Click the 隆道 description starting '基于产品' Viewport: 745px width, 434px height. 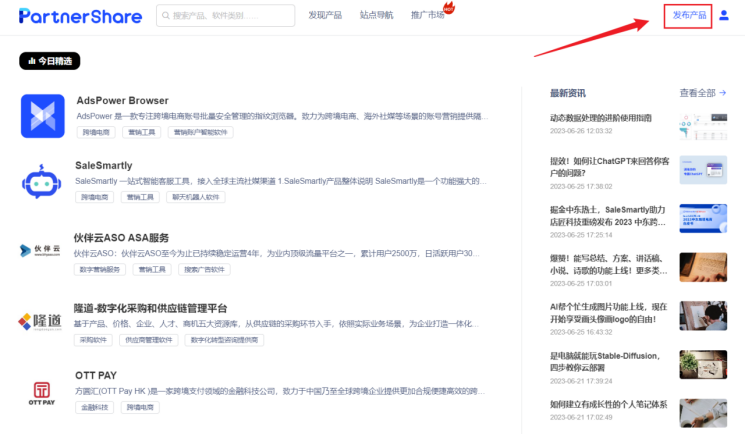pyautogui.click(x=277, y=324)
